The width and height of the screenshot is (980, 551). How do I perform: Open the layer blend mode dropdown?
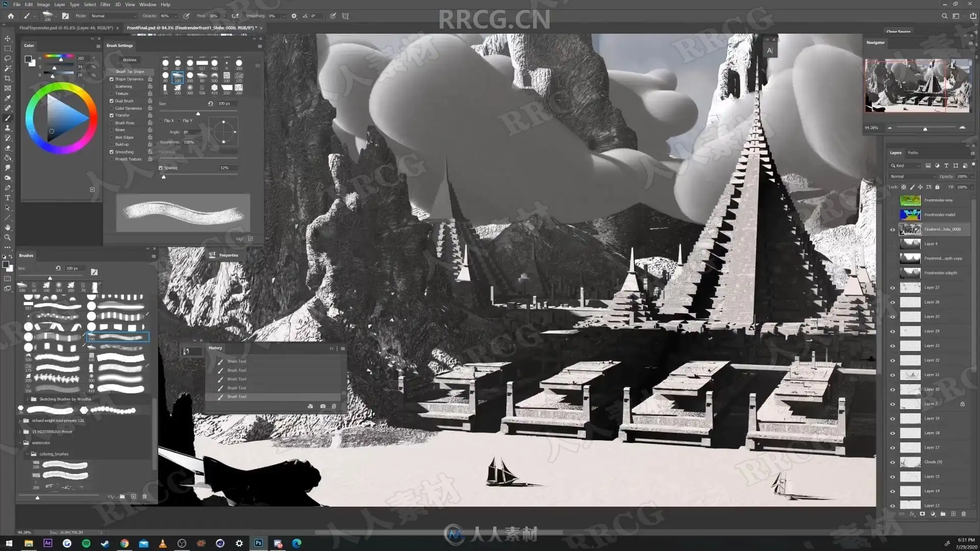[x=912, y=177]
